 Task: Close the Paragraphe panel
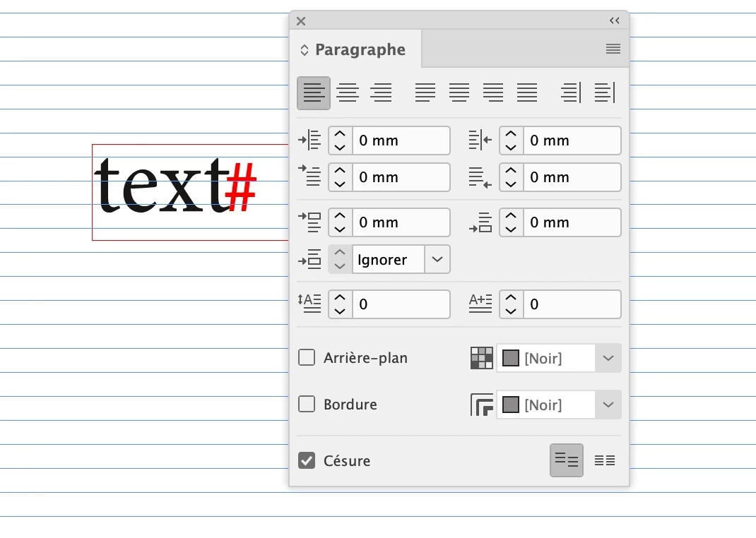301,21
